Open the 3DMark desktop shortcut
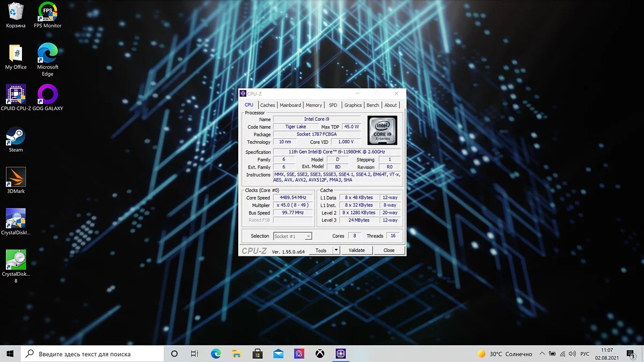This screenshot has height=362, width=644. pos(16,178)
